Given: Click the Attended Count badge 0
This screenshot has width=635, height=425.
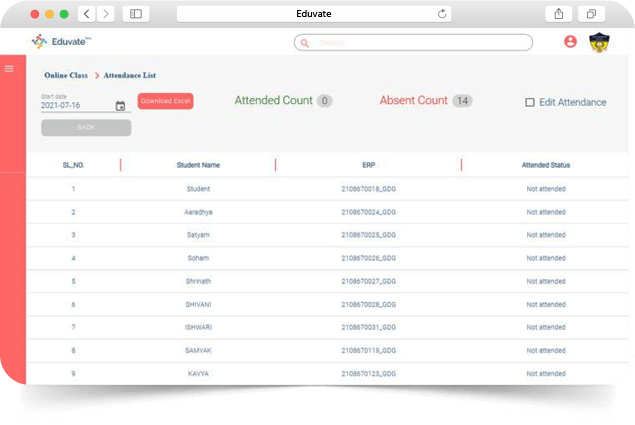Looking at the screenshot, I should [x=324, y=101].
